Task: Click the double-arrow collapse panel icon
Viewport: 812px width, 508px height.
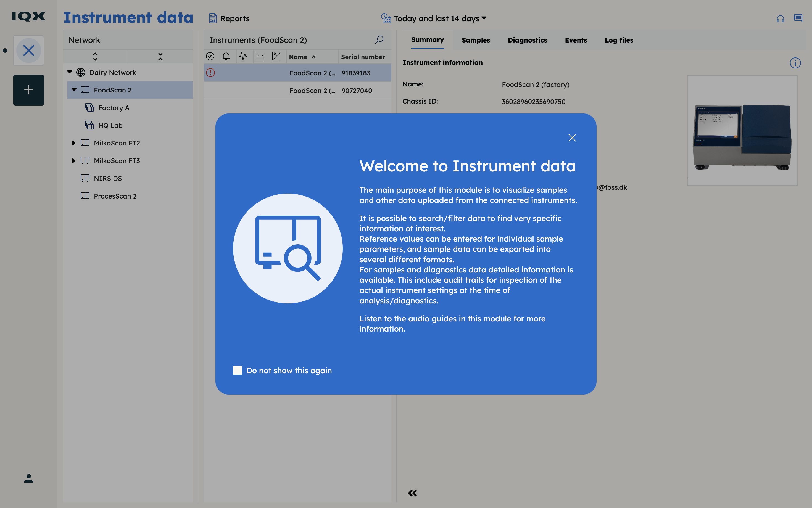Action: click(x=412, y=493)
